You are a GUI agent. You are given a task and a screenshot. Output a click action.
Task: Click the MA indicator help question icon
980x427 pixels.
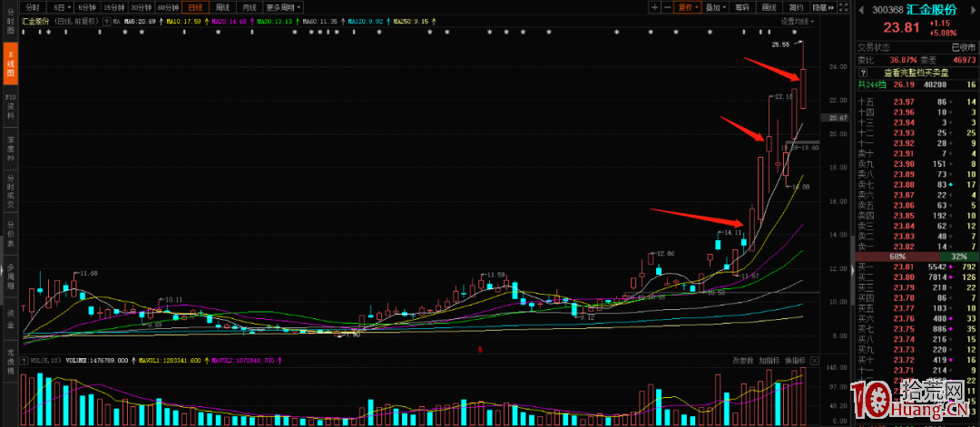[104, 20]
